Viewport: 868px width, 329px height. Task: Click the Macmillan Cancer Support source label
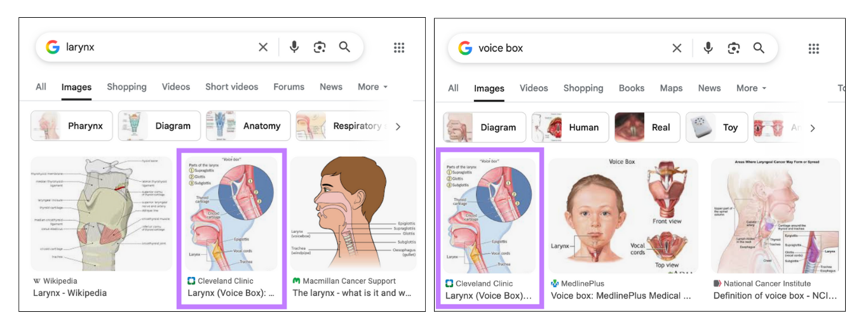pos(344,281)
